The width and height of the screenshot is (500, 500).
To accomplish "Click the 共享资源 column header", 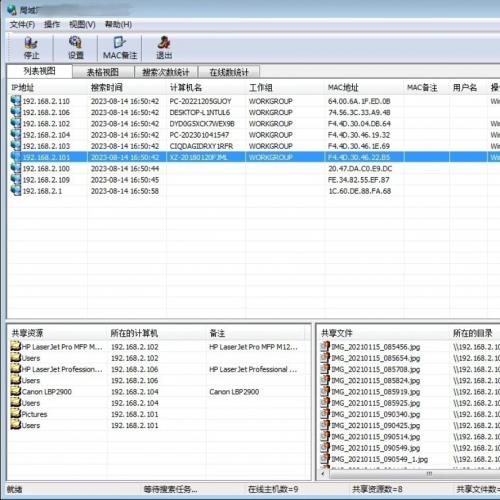I will (57, 333).
